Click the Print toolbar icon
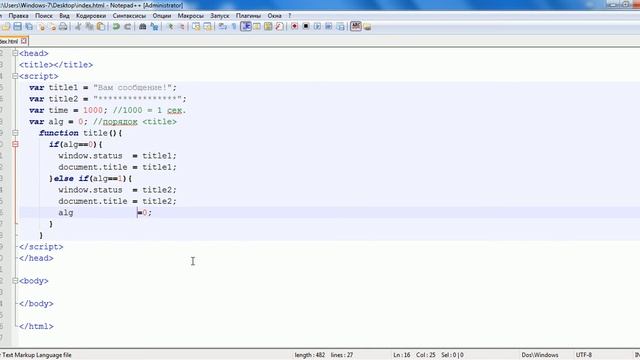 tap(63, 27)
